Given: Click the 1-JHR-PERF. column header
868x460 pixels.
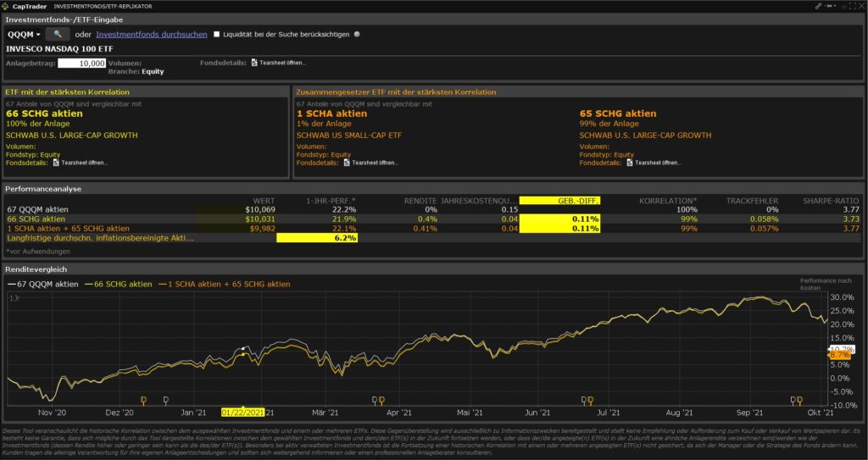Looking at the screenshot, I should (x=332, y=201).
